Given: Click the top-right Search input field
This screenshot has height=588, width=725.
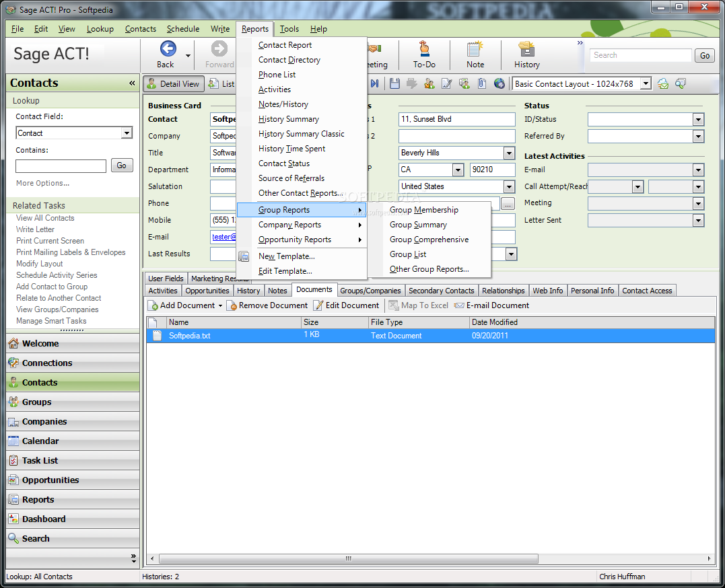Looking at the screenshot, I should [x=641, y=55].
